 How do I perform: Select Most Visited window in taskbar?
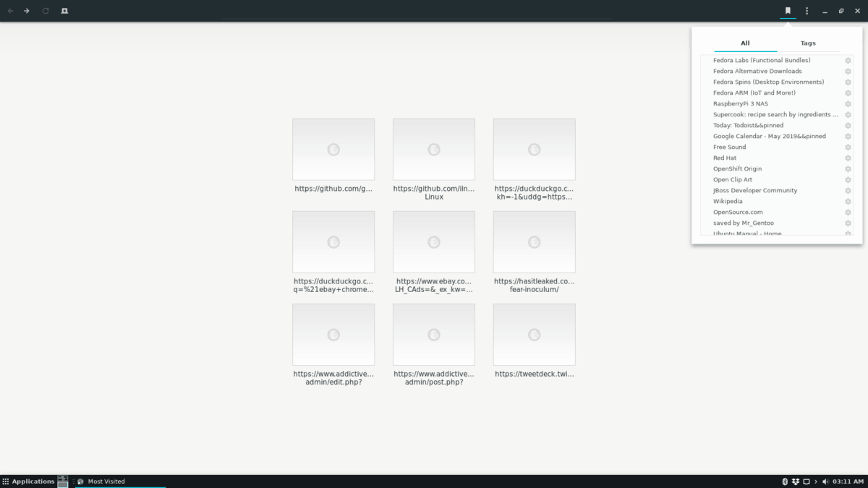(x=120, y=481)
